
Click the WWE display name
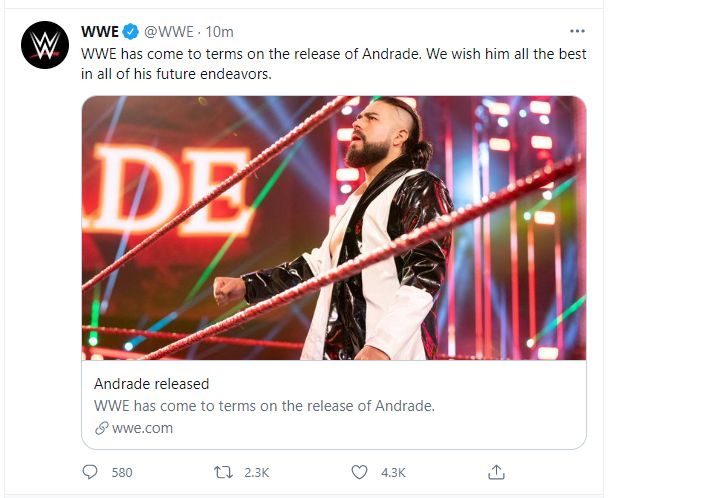100,30
